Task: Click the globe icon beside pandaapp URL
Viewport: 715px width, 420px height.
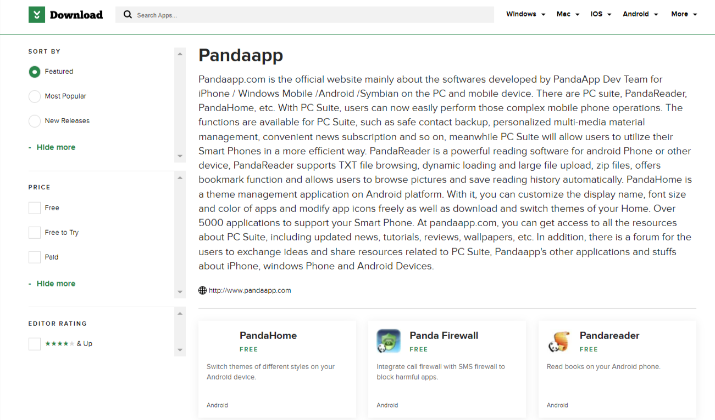Action: click(202, 290)
